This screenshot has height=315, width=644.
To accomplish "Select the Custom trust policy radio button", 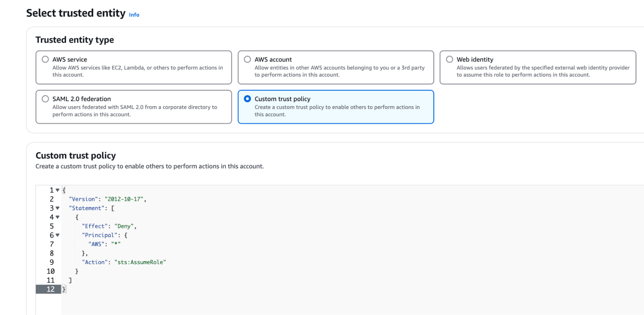I will pyautogui.click(x=247, y=99).
